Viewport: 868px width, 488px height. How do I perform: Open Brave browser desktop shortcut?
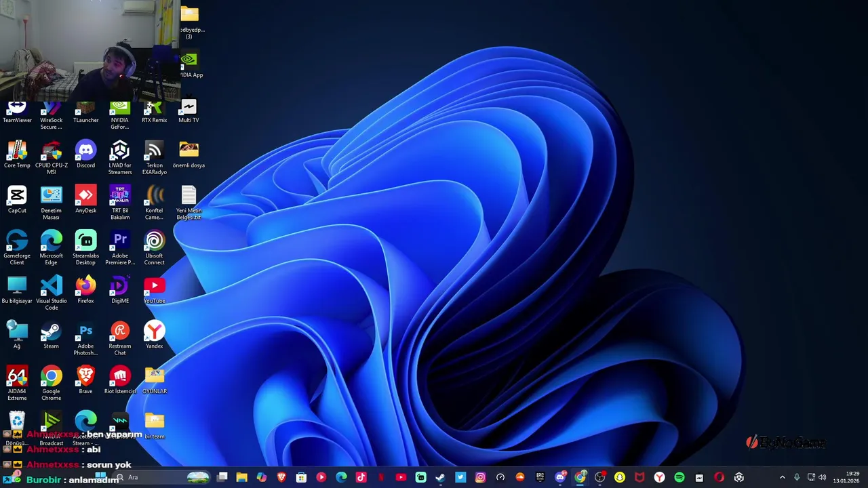85,380
